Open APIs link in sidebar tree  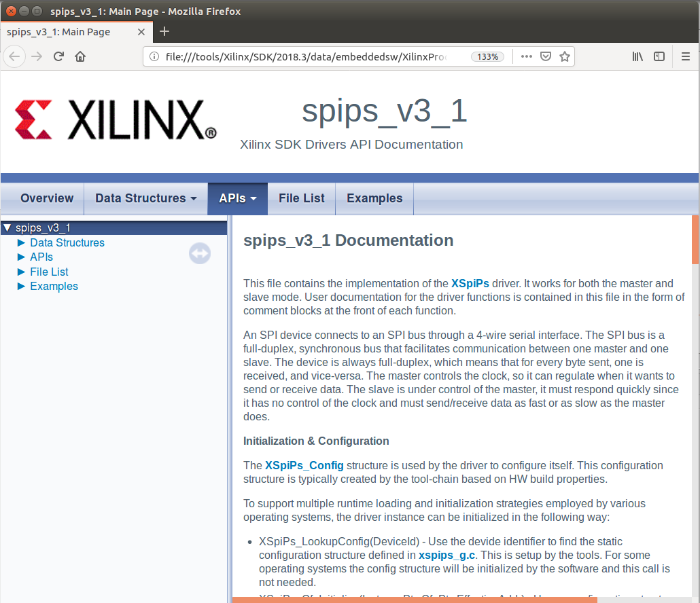(41, 257)
